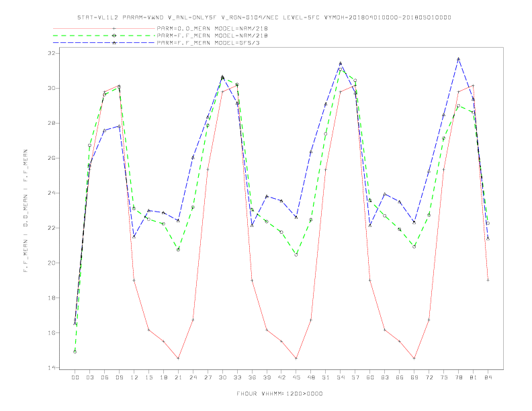
Task: Click x-axis forecast hour label 21
Action: pos(178,377)
